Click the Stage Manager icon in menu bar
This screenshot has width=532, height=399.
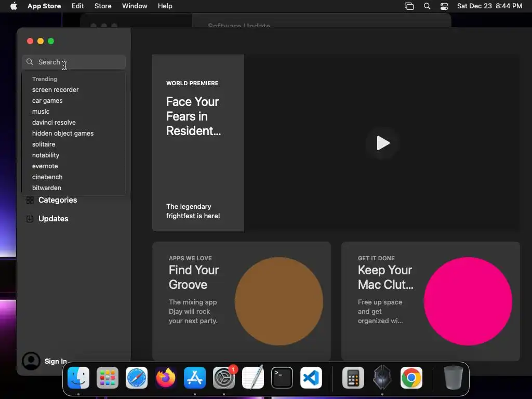point(409,6)
